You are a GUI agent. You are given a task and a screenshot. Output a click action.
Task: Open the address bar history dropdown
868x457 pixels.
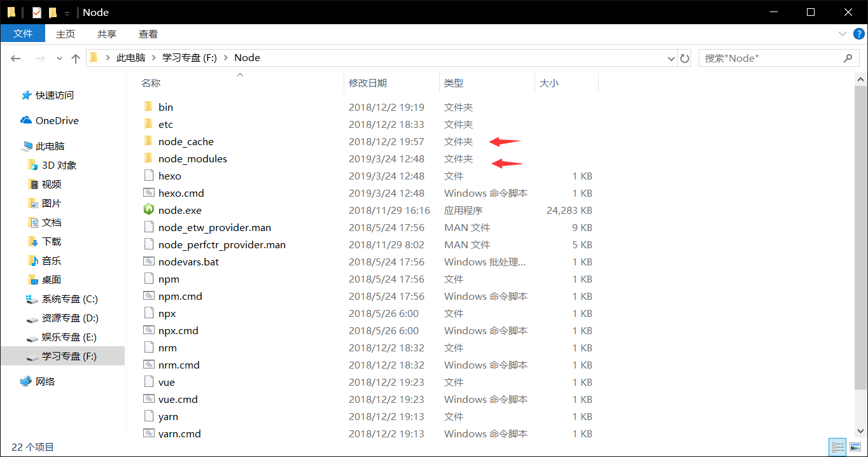(x=671, y=58)
